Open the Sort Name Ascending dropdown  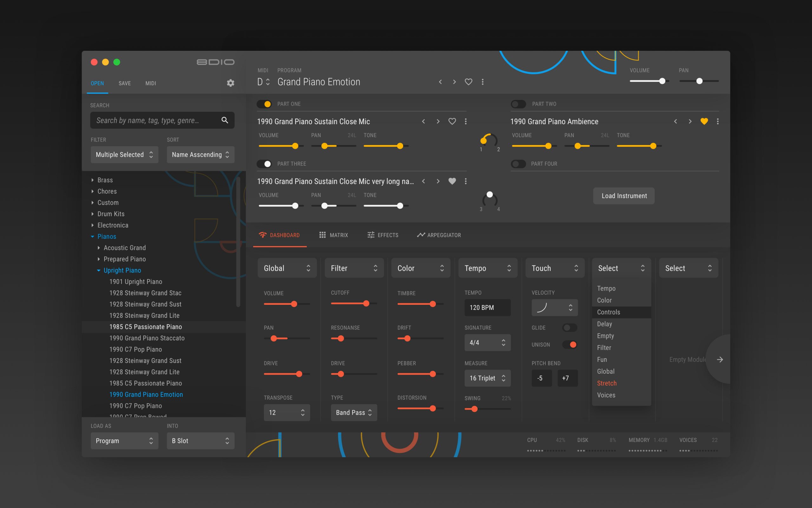tap(201, 155)
